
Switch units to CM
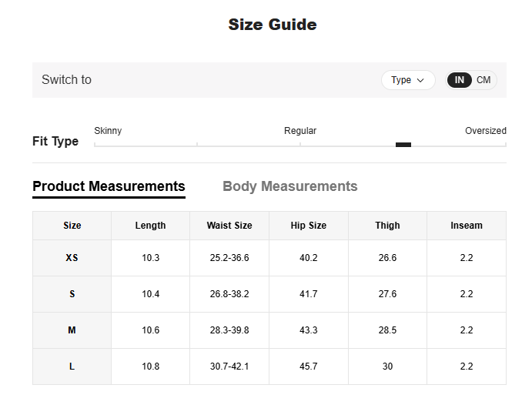(x=483, y=80)
